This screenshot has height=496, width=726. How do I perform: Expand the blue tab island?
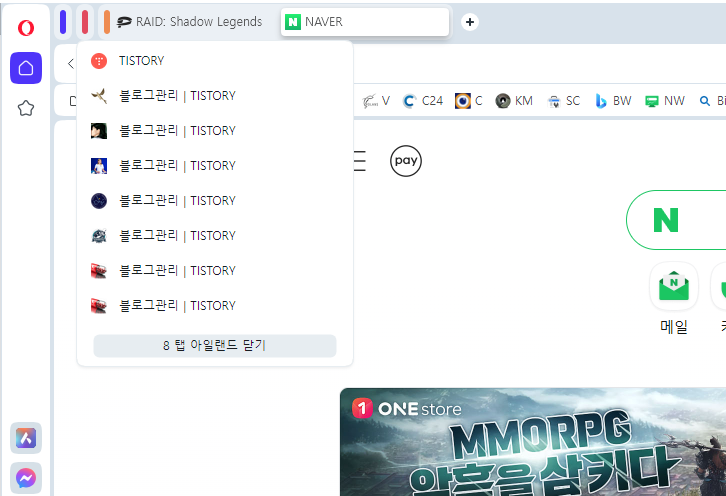point(63,22)
